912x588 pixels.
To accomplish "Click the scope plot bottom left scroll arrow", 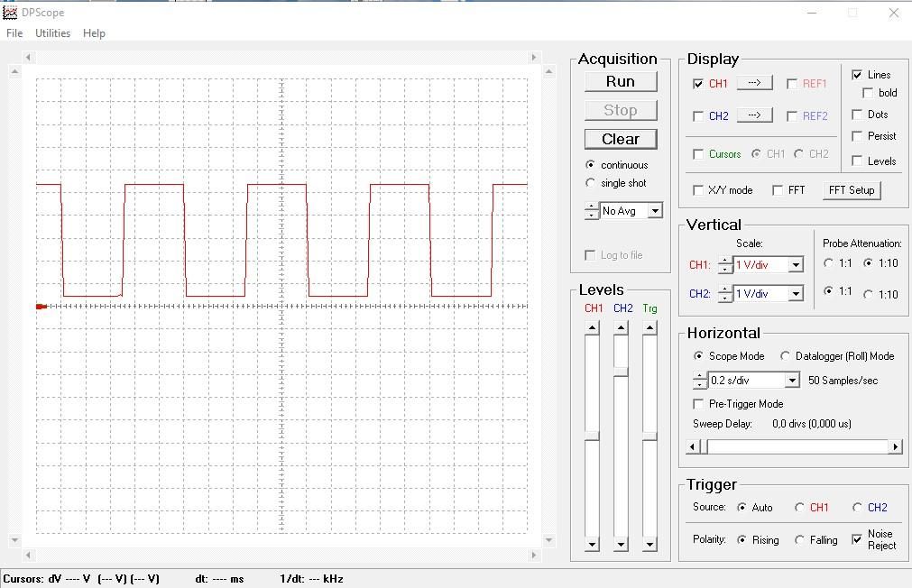I will click(x=28, y=555).
